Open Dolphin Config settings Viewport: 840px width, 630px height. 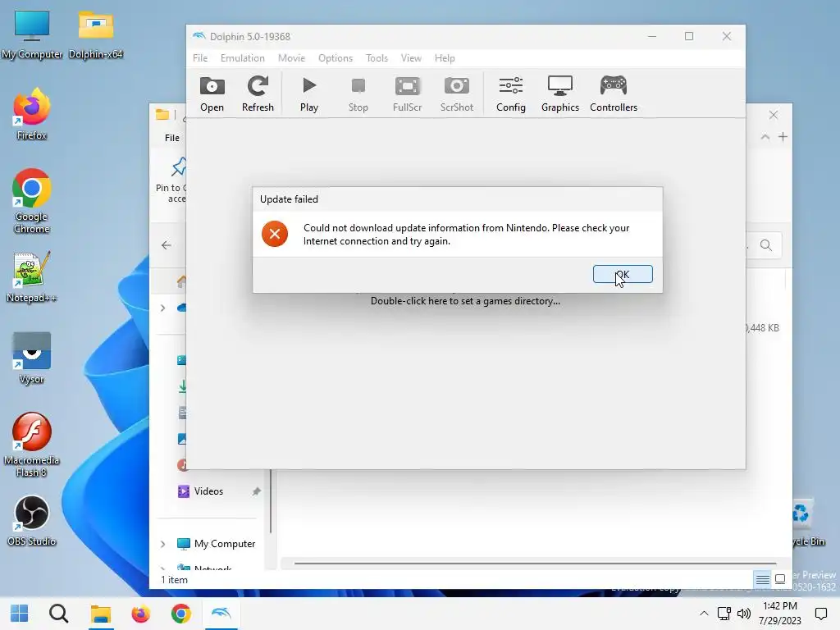coord(510,94)
